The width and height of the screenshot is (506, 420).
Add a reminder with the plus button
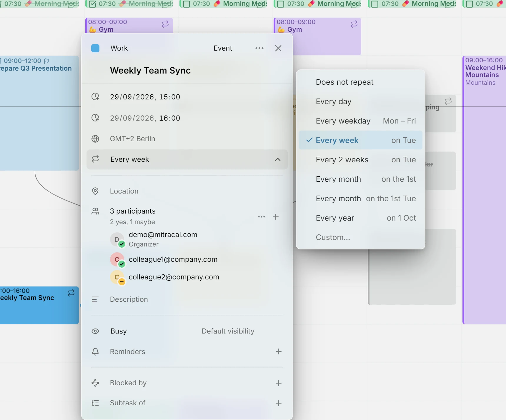click(279, 351)
